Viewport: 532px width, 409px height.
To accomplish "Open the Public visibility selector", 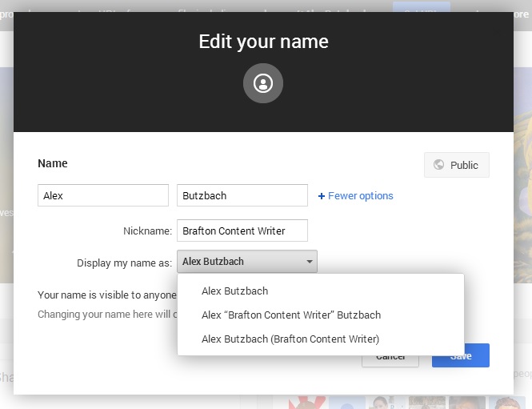I will tap(456, 165).
